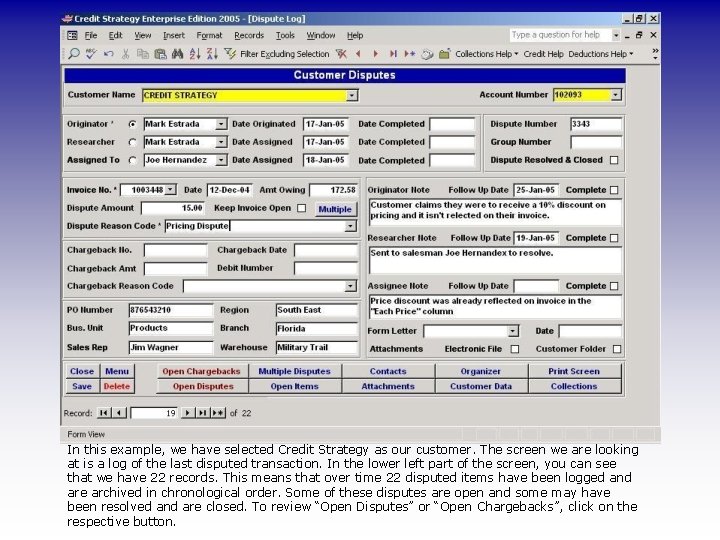The width and height of the screenshot is (720, 540).
Task: Open the File menu
Action: [x=91, y=35]
